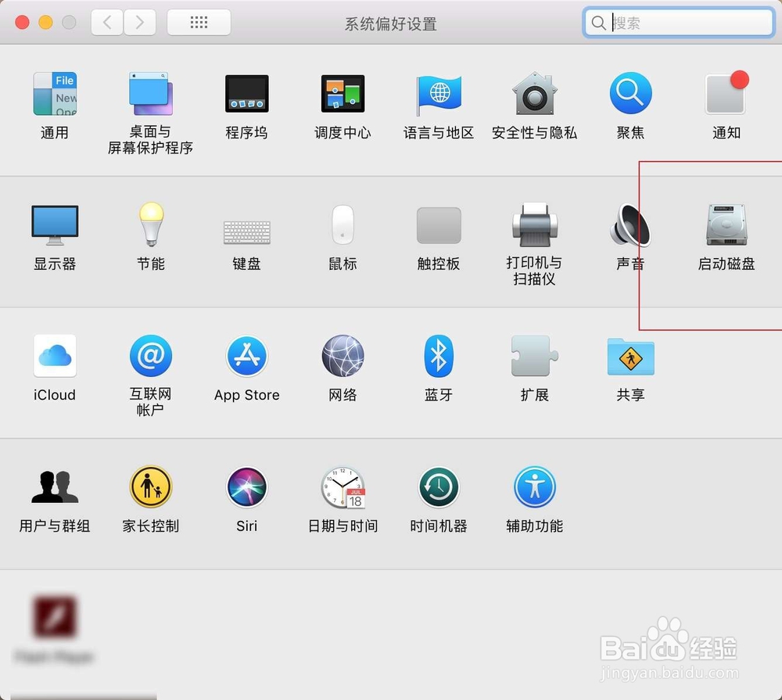
Task: Open the iCloud preferences pane
Action: tap(54, 356)
